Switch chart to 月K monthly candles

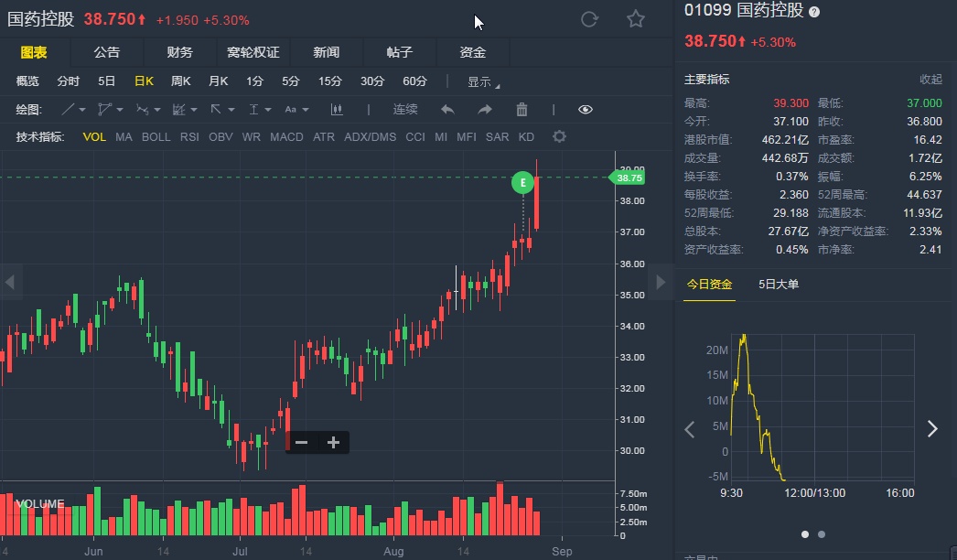(218, 81)
